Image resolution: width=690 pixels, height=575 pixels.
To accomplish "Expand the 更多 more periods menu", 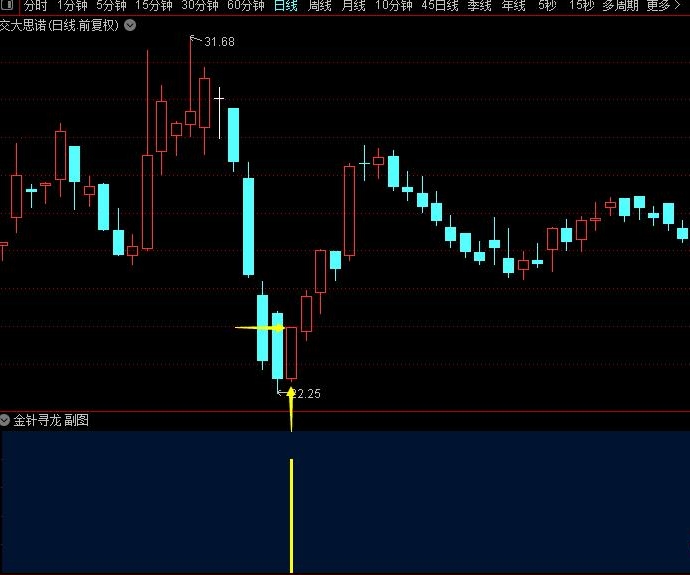I will pyautogui.click(x=664, y=6).
